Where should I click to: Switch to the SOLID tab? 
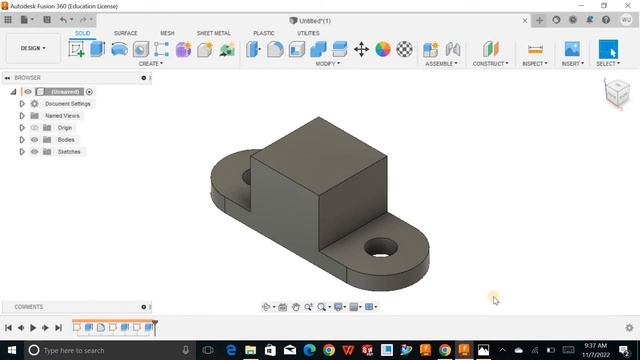[82, 33]
